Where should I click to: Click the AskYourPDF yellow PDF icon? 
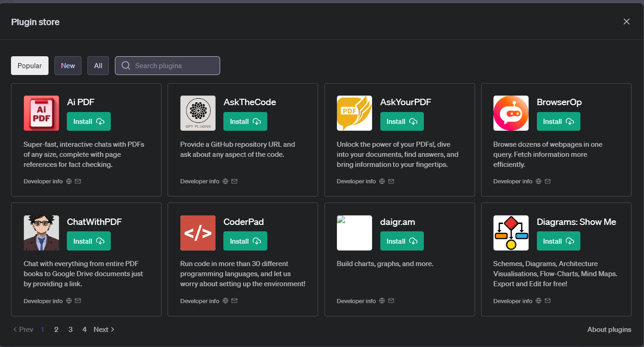pyautogui.click(x=354, y=113)
